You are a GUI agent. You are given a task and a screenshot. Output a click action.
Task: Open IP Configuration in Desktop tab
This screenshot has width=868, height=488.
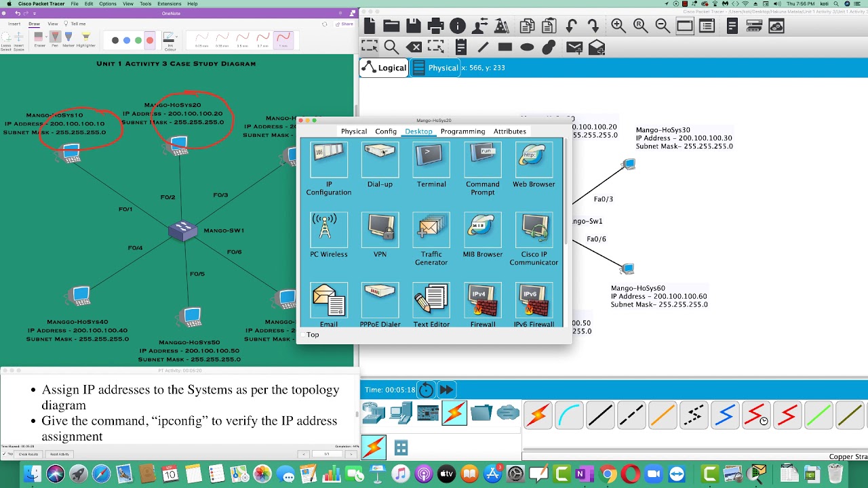(329, 169)
